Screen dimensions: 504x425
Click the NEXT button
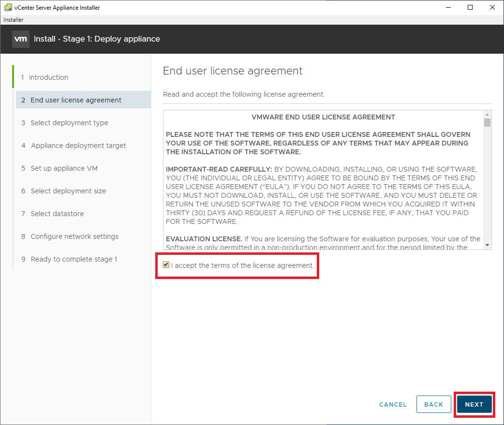(474, 404)
